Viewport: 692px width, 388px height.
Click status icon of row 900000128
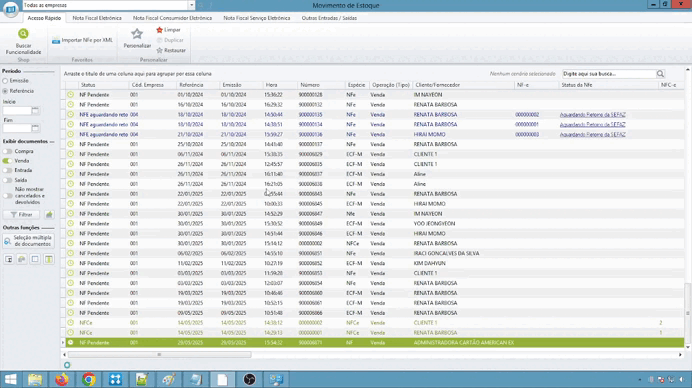[x=71, y=94]
